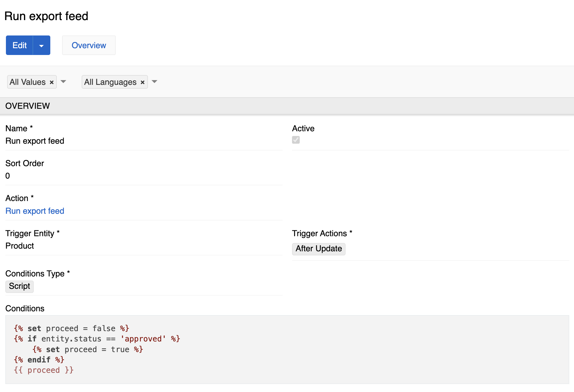This screenshot has width=574, height=392.
Task: Remove the All Values filter tag
Action: click(x=51, y=82)
